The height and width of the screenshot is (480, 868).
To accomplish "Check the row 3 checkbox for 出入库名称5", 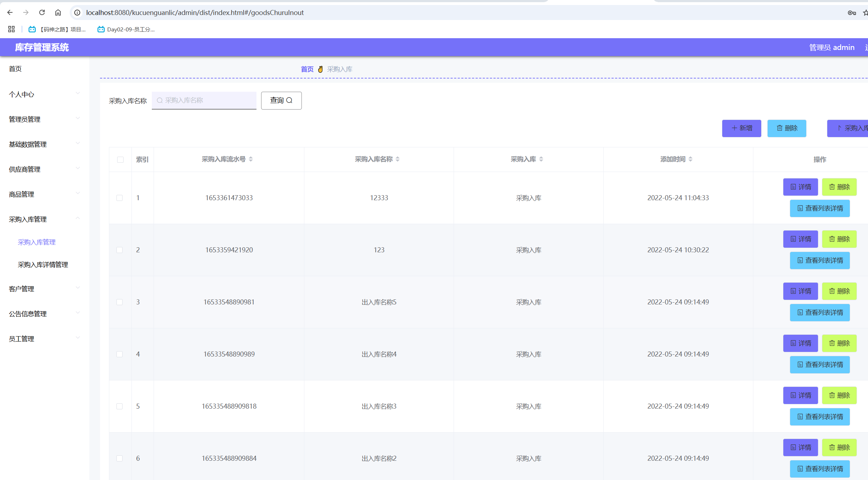I will pos(120,302).
